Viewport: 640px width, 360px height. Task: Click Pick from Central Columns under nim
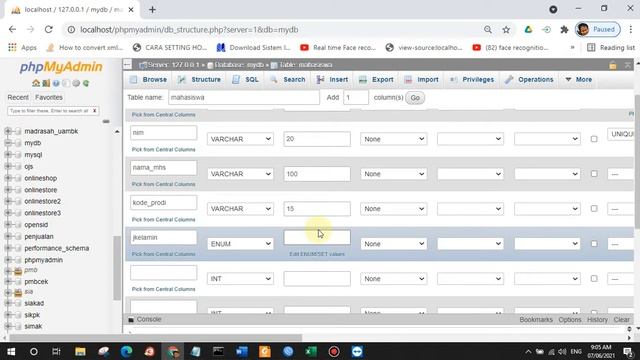(x=163, y=149)
